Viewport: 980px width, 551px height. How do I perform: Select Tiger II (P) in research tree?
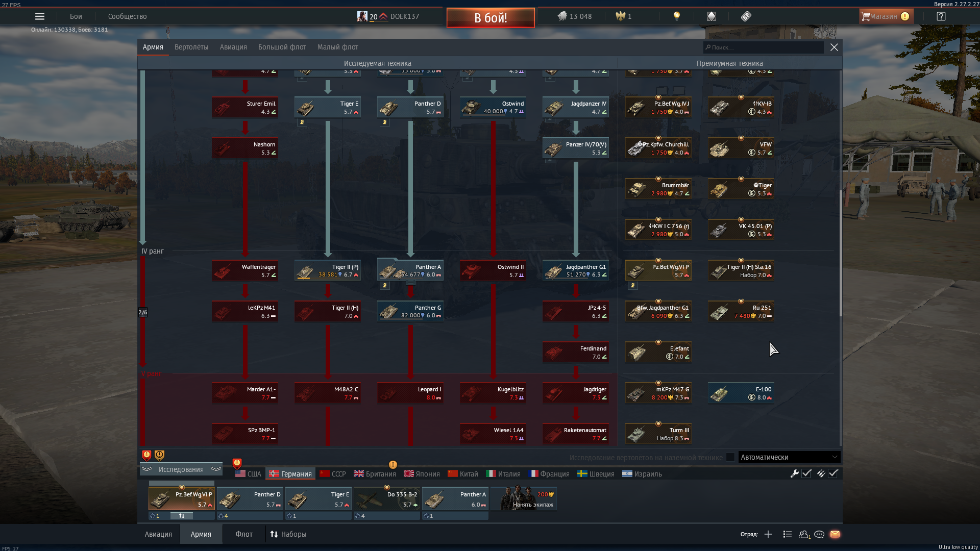click(x=328, y=270)
